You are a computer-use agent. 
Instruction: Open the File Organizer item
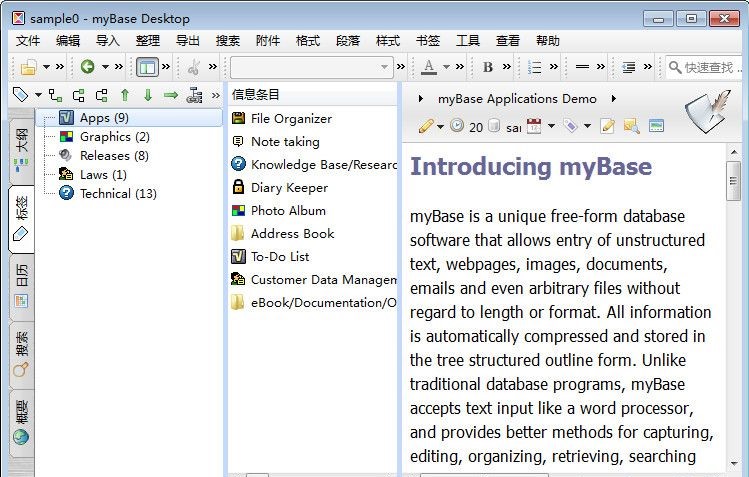pyautogui.click(x=291, y=119)
